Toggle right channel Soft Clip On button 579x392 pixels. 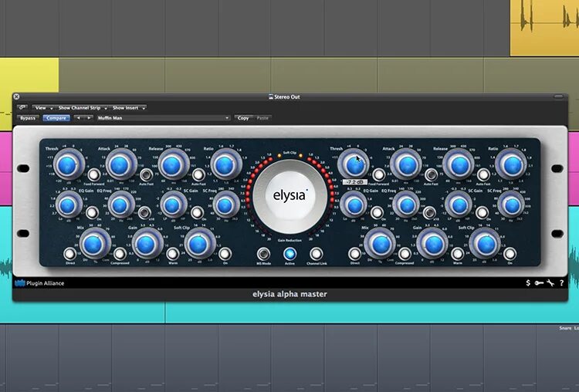coord(510,254)
